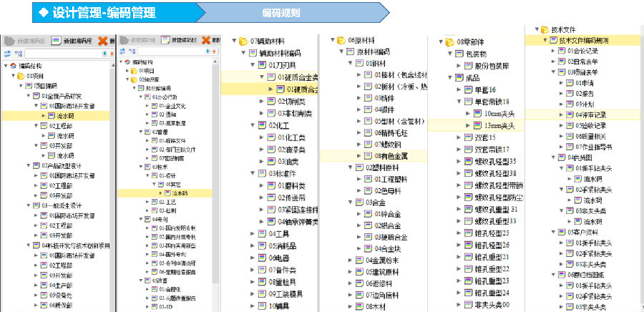Collapse the 02塑料原料 node
This screenshot has height=312, width=644.
click(x=351, y=167)
